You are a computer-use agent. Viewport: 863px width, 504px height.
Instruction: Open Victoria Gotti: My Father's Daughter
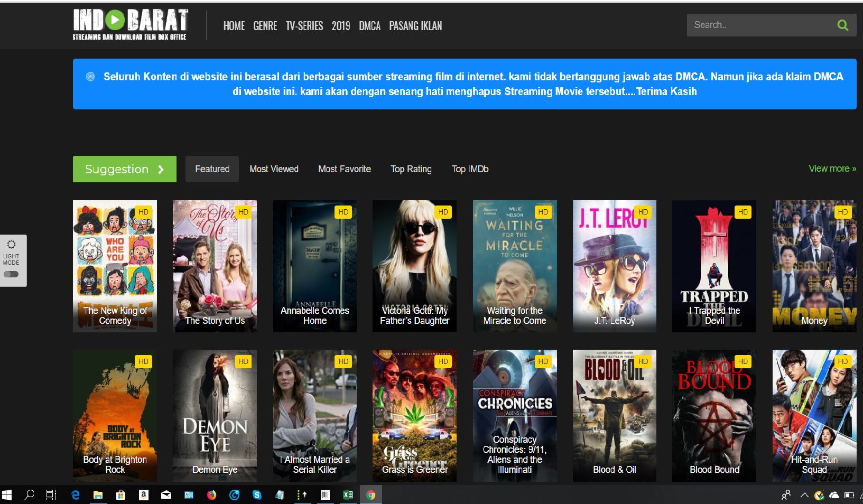[414, 266]
